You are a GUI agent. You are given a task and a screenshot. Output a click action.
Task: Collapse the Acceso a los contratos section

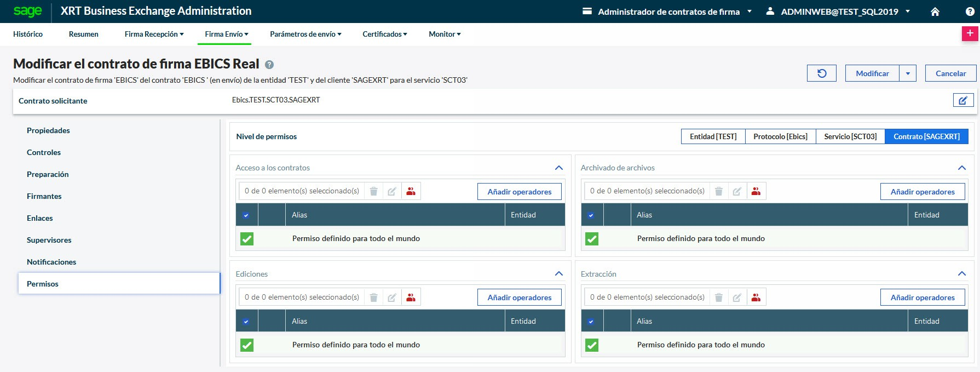tap(558, 168)
